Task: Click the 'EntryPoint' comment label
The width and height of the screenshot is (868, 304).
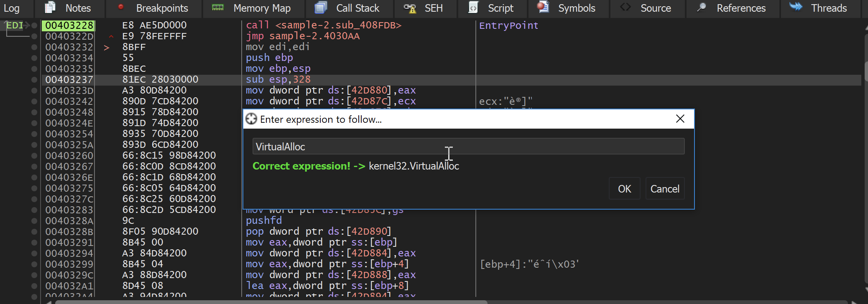Action: (x=508, y=25)
